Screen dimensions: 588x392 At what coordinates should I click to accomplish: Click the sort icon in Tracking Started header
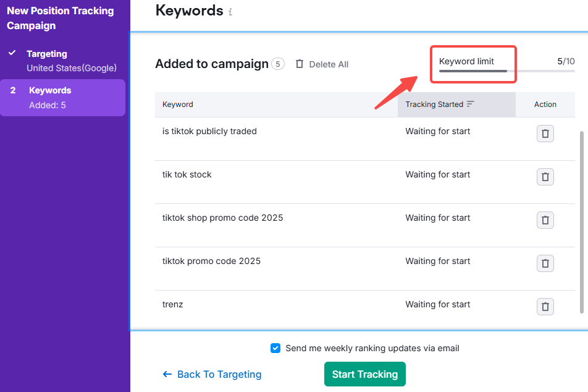pyautogui.click(x=471, y=104)
